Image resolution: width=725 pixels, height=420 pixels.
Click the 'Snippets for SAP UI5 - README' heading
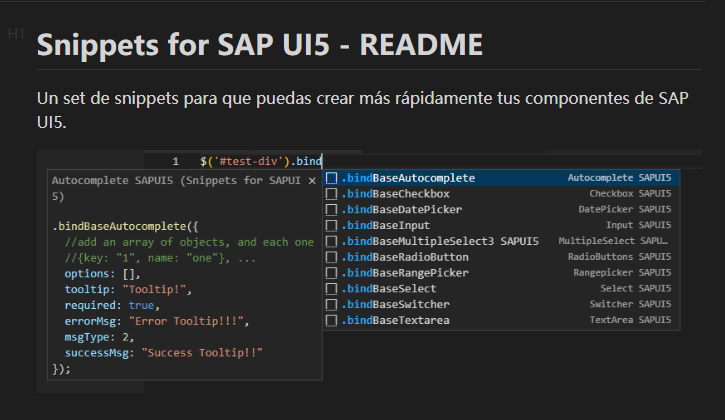[x=259, y=45]
